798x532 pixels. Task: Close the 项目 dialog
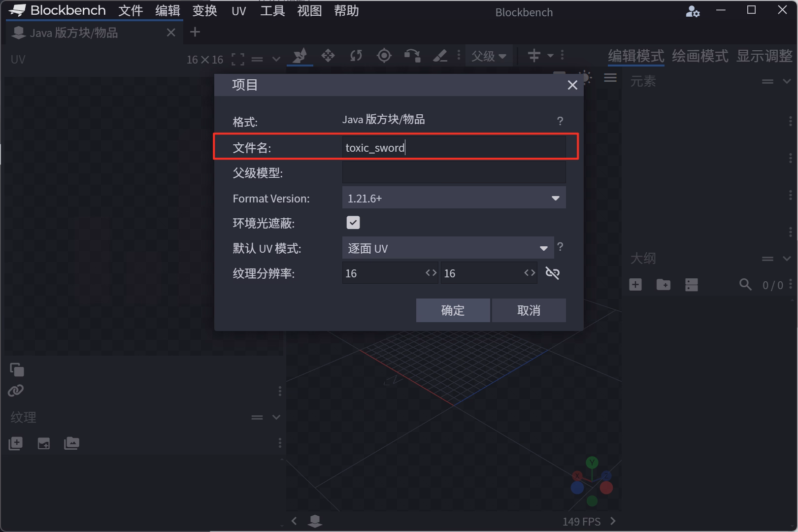point(572,85)
